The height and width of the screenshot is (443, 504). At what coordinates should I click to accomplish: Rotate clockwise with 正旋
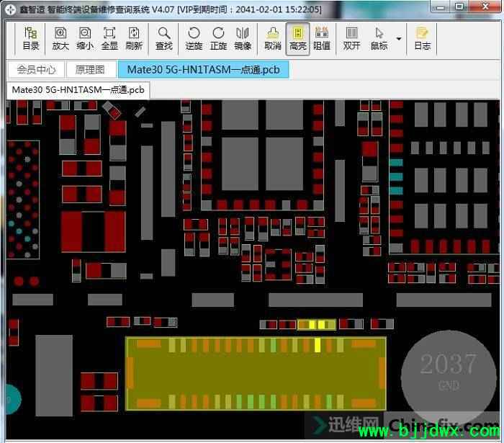[x=218, y=39]
